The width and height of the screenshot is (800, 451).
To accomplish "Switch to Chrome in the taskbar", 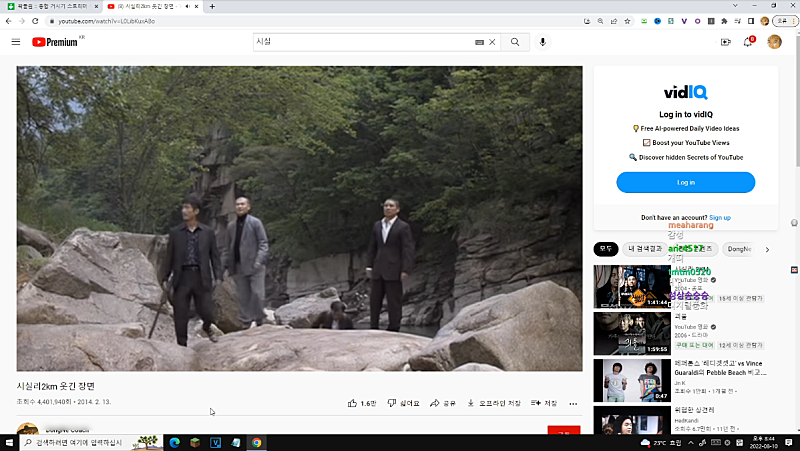I will (x=256, y=442).
